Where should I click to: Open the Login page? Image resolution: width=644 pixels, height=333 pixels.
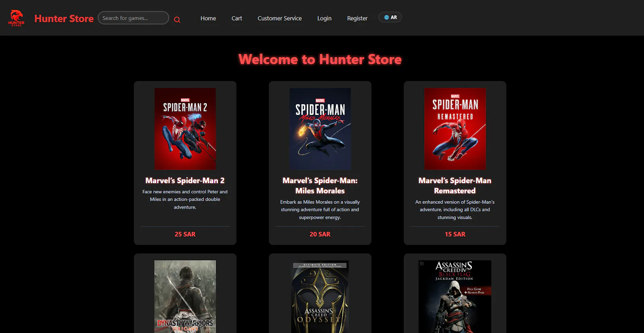(x=324, y=18)
